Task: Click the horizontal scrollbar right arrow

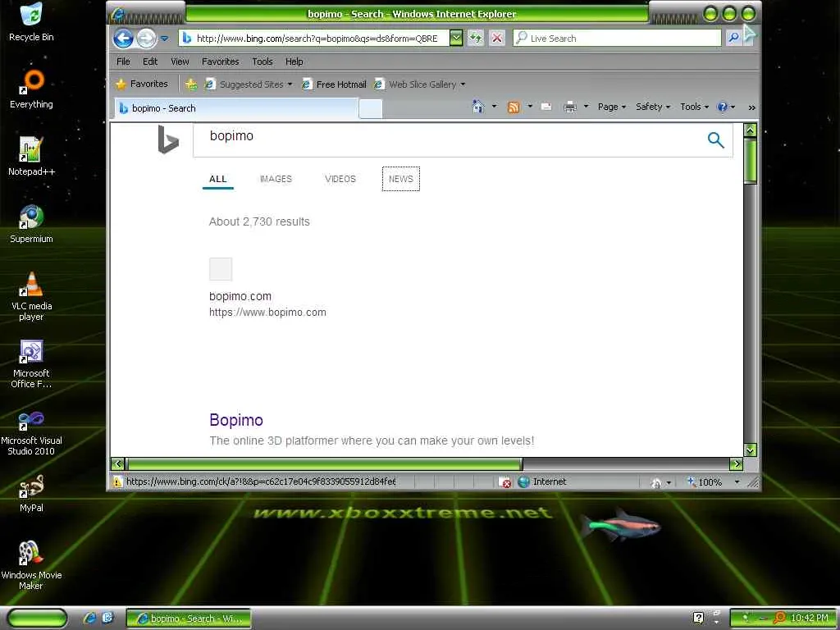Action: pyautogui.click(x=737, y=464)
